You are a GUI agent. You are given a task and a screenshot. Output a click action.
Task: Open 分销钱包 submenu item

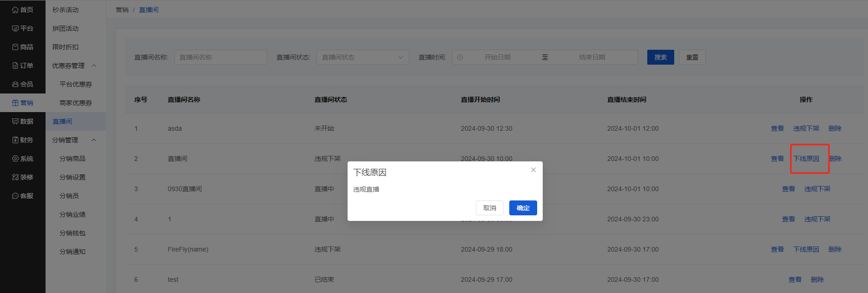[72, 233]
